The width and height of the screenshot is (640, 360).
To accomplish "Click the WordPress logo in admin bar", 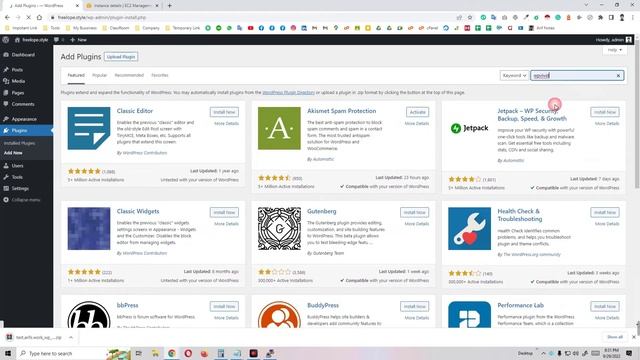I will pos(6,40).
